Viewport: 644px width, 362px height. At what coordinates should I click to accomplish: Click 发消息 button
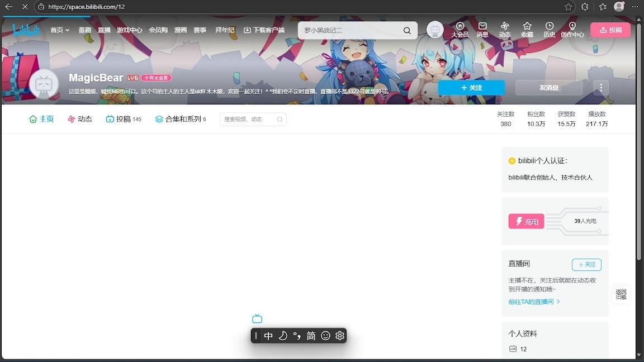549,87
